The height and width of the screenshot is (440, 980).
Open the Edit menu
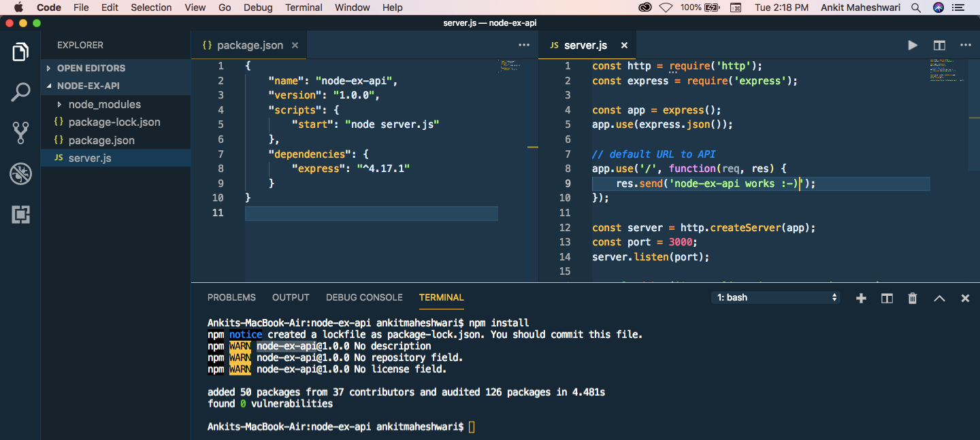tap(110, 7)
